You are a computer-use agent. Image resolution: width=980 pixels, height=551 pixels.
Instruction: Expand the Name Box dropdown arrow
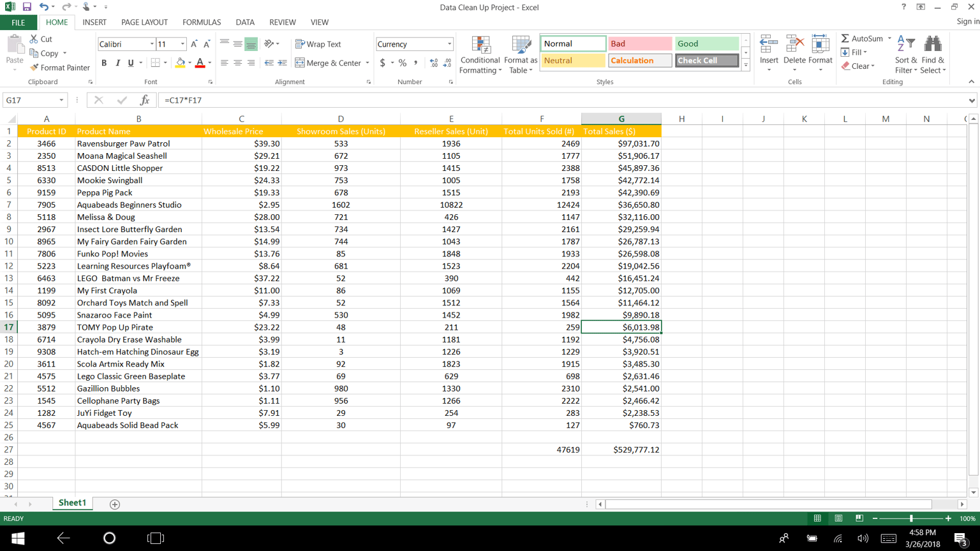tap(61, 100)
